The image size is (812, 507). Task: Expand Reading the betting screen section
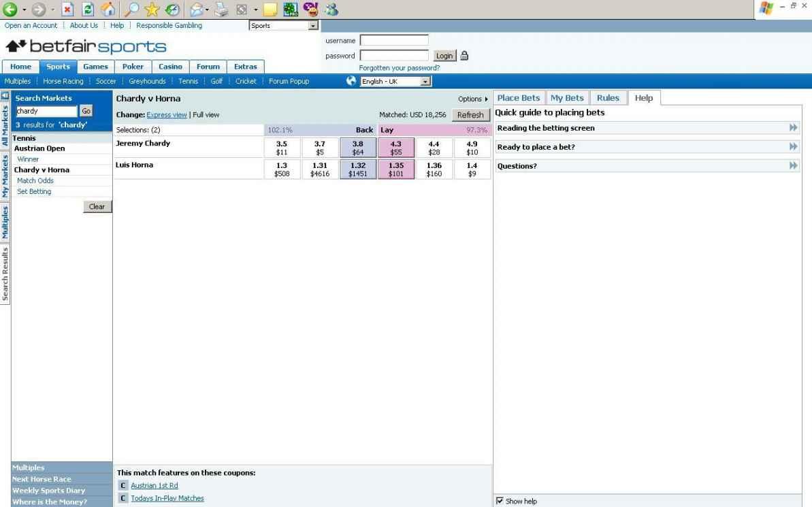(793, 128)
